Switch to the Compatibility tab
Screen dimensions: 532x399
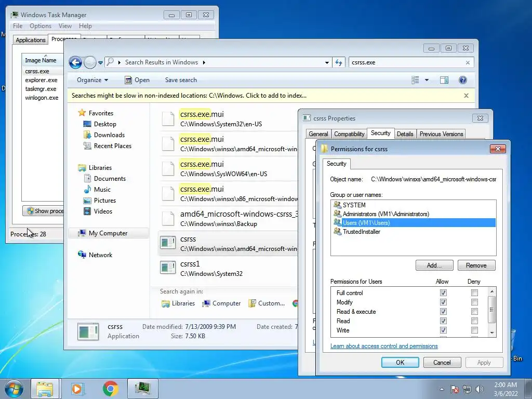coord(349,134)
